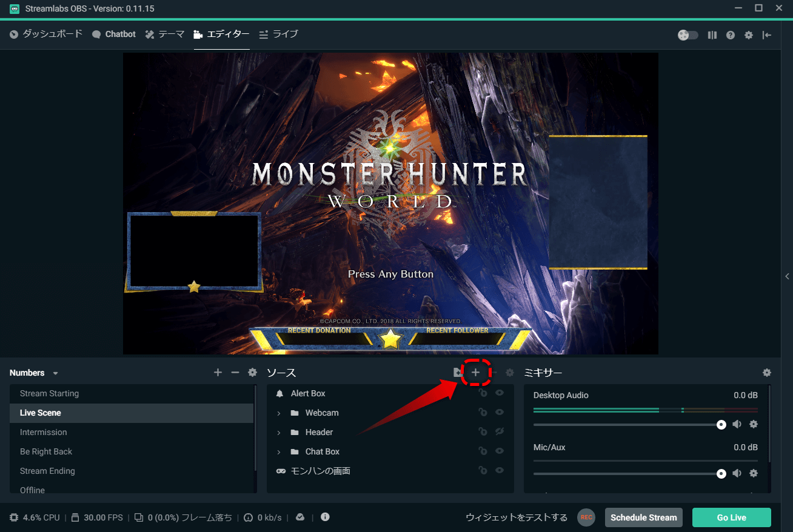Open the Numbers scene collection dropdown
793x532 pixels.
click(34, 373)
